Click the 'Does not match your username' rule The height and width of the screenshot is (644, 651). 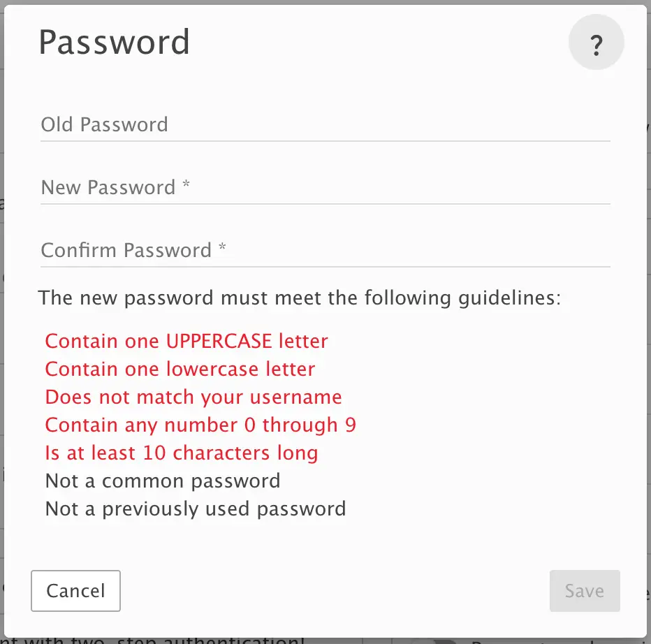[x=193, y=397]
